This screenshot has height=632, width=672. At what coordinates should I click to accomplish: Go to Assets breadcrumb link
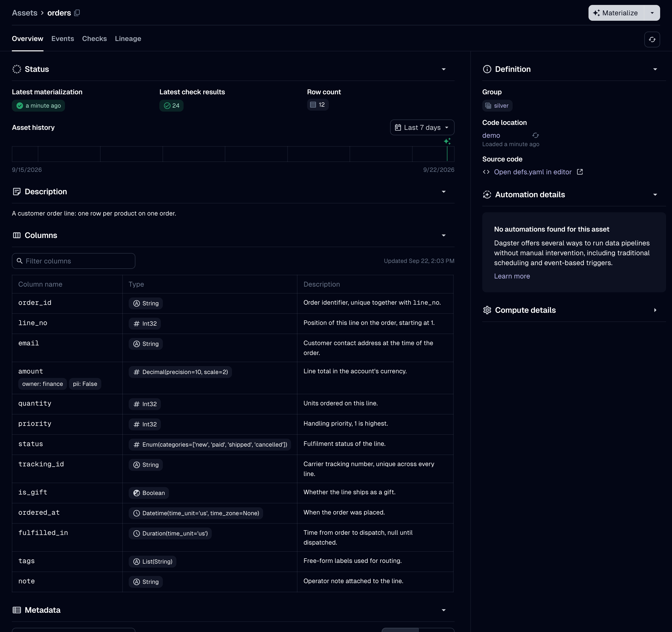(x=25, y=13)
